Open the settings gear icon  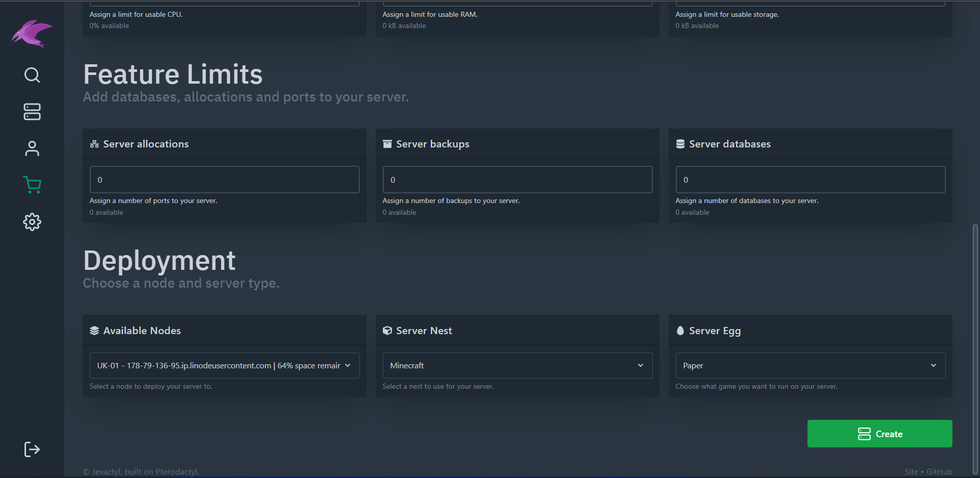[x=32, y=222]
